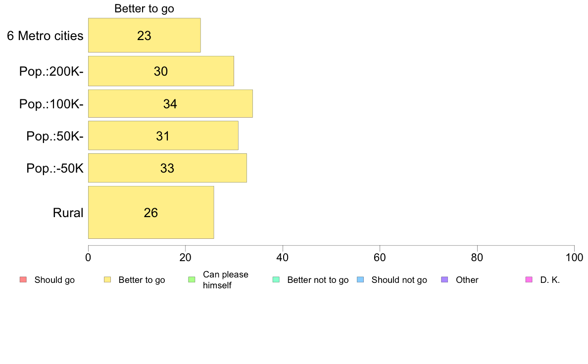Select the Pop.:200K- bar with value 30
Image resolution: width=588 pixels, height=364 pixels.
click(161, 71)
